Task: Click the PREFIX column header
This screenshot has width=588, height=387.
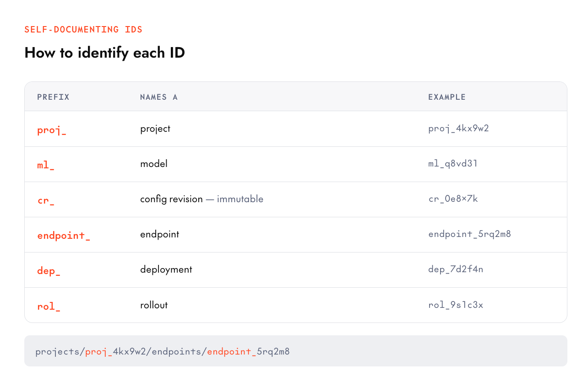Action: pos(53,97)
